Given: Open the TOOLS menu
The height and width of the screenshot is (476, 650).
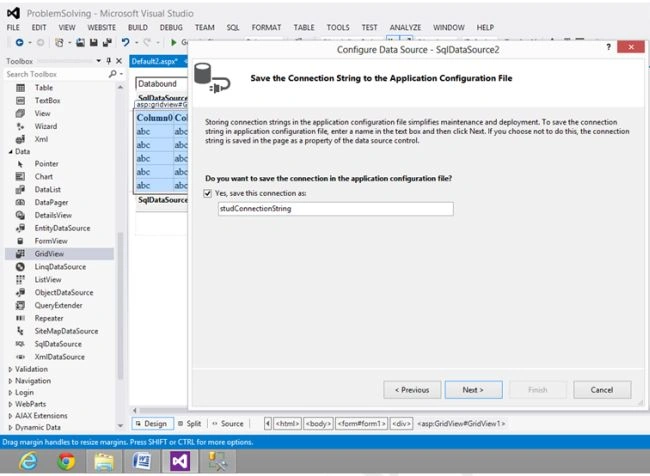Looking at the screenshot, I should coord(338,27).
